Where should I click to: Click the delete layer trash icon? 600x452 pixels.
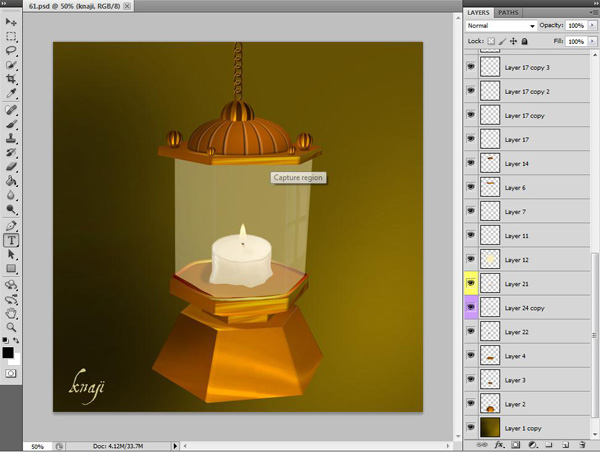click(x=580, y=444)
